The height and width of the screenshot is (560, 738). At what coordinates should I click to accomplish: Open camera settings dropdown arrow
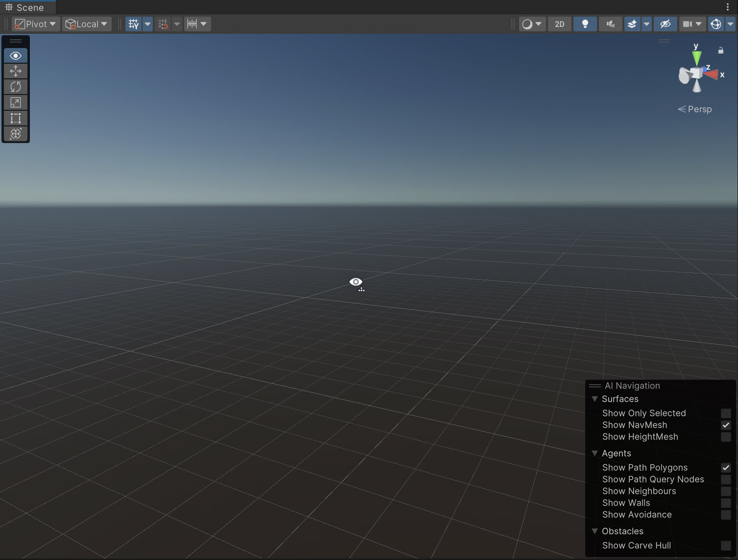699,24
